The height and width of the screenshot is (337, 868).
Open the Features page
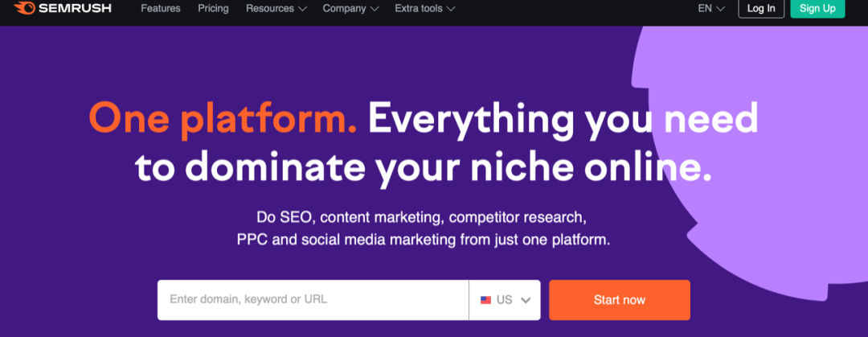161,9
